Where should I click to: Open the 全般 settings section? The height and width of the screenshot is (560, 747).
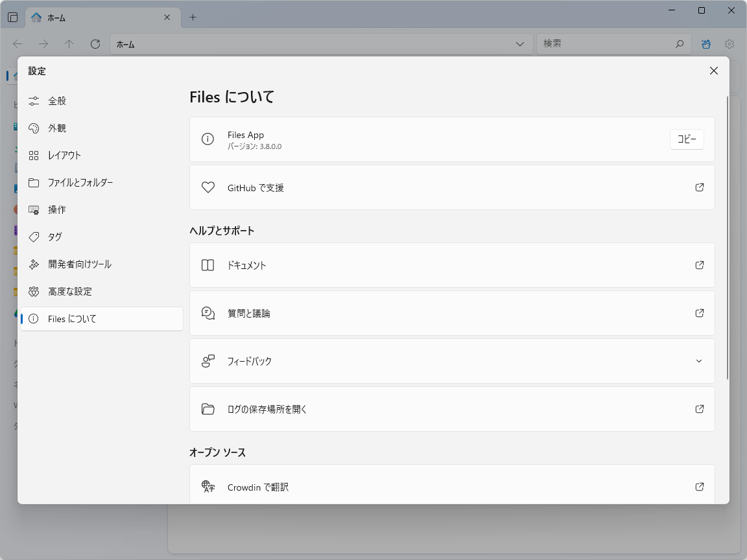56,100
